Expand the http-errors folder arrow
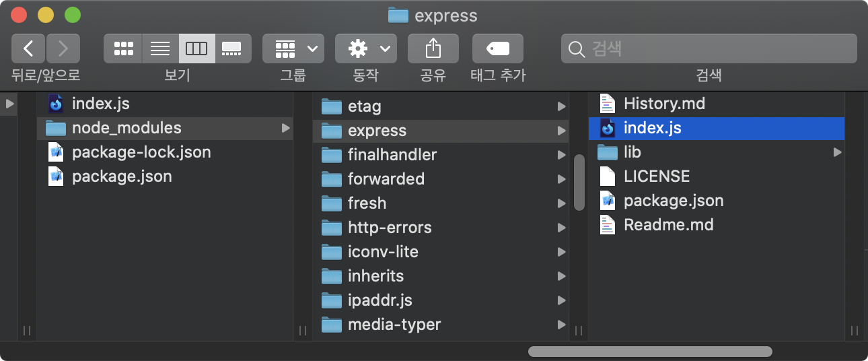Image resolution: width=868 pixels, height=361 pixels. tap(561, 228)
